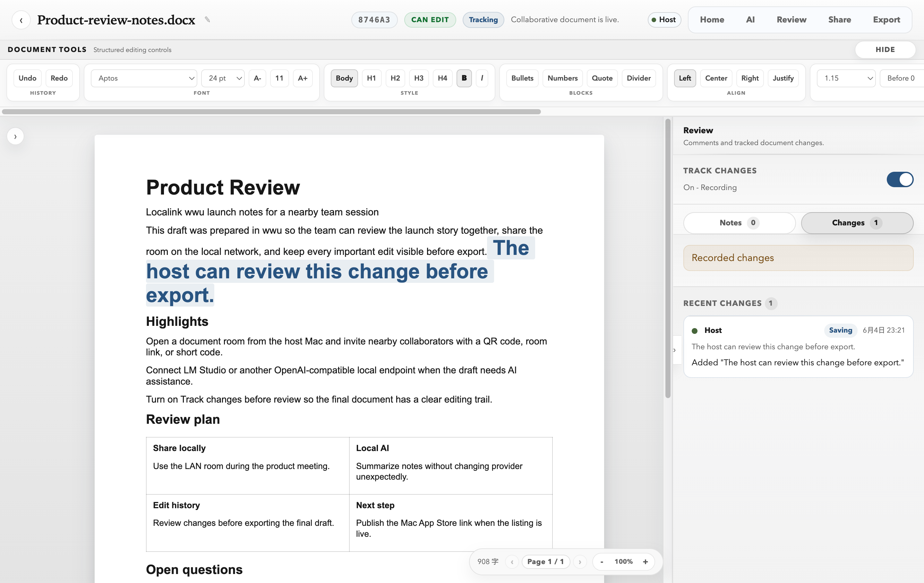Click the horizontal toolbar scrollbar

271,112
